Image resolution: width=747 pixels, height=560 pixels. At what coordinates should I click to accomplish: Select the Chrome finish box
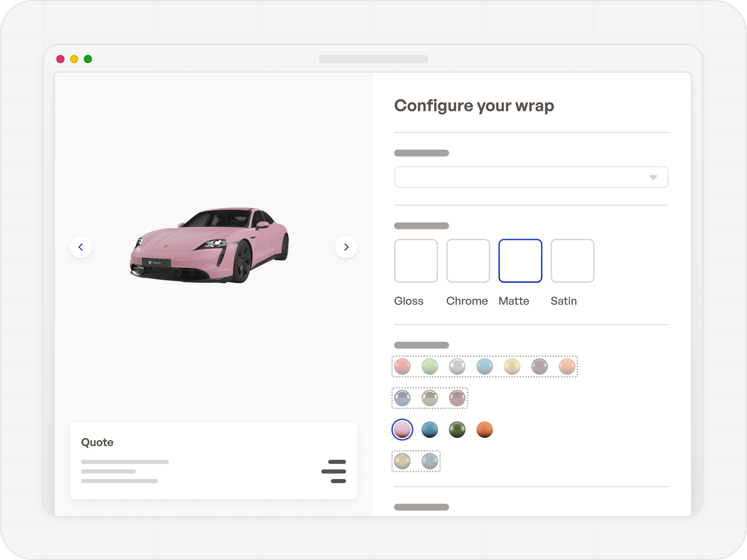[x=468, y=261]
